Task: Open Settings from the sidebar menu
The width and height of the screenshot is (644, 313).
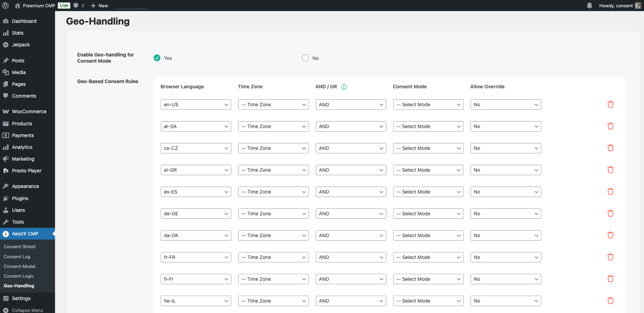Action: point(21,298)
